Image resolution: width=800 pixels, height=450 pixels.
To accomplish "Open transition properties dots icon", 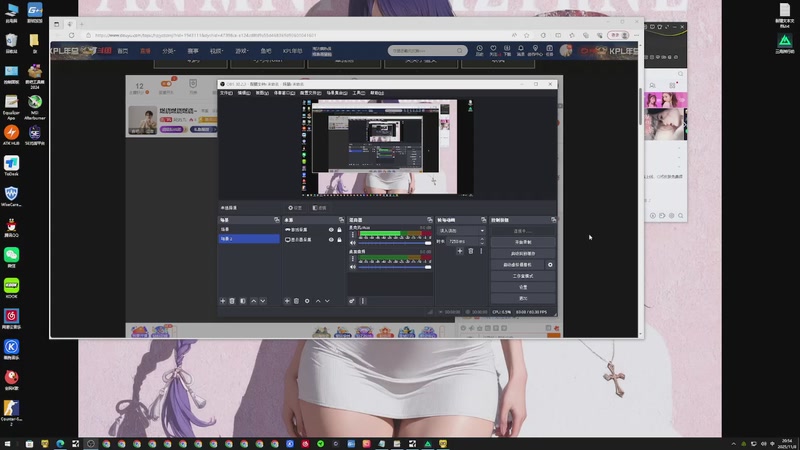I will click(x=481, y=251).
